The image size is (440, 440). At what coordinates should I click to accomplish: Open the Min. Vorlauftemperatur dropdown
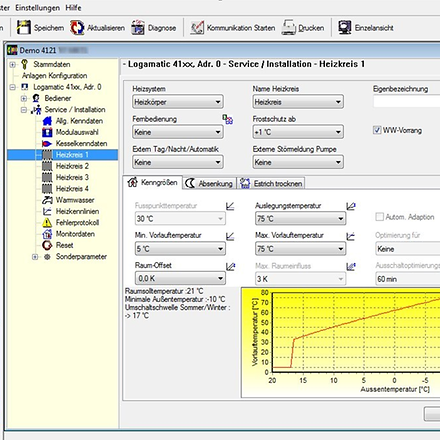click(180, 249)
